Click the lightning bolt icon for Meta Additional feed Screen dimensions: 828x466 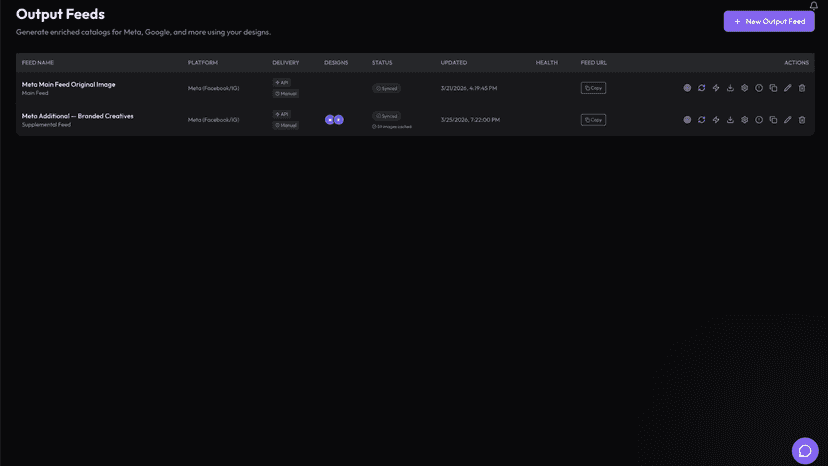point(716,120)
